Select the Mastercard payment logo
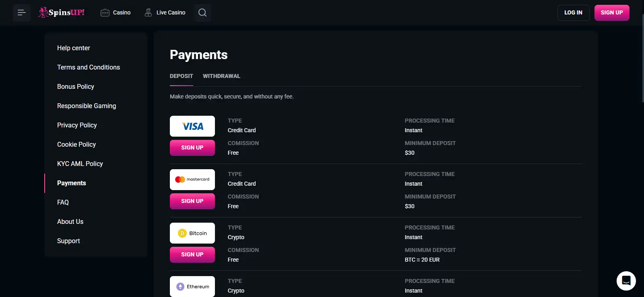 coord(192,180)
